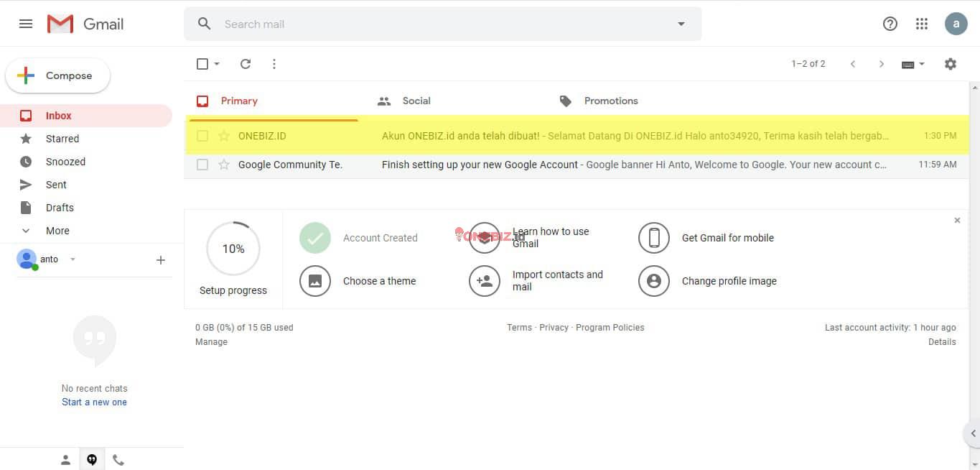Click the Account Created checkmark icon

[x=315, y=238]
